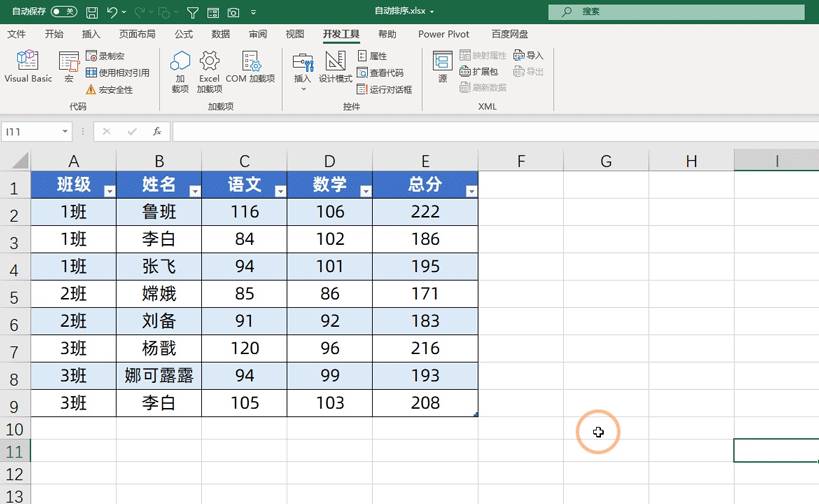The width and height of the screenshot is (819, 504).
Task: Select the total score cell 208
Action: tap(425, 403)
